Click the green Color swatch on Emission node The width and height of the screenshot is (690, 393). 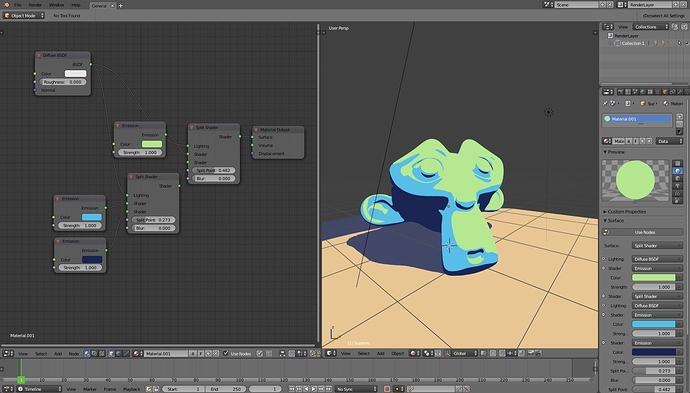tap(152, 144)
